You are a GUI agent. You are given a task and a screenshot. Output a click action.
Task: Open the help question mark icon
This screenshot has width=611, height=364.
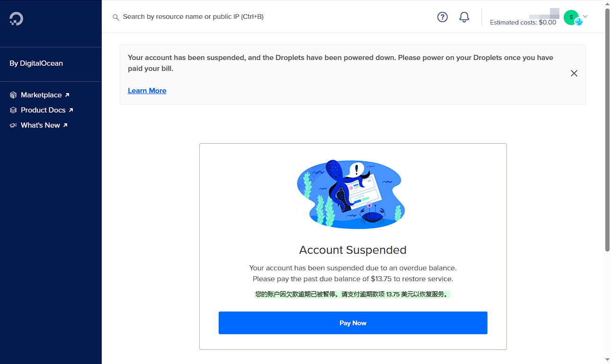(x=443, y=17)
